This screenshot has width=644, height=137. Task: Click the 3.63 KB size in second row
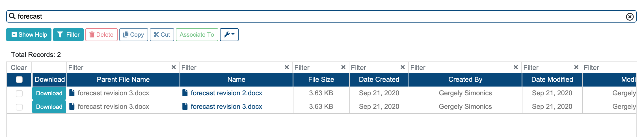[x=321, y=107]
